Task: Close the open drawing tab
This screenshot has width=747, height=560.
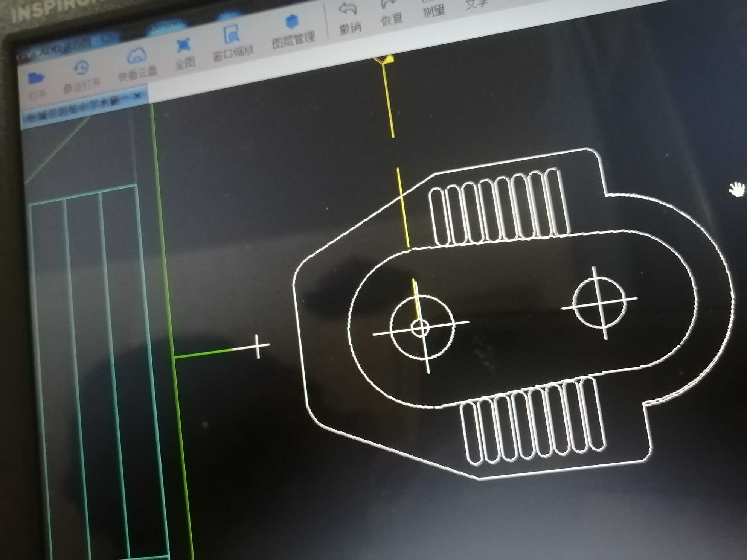Action: point(137,96)
